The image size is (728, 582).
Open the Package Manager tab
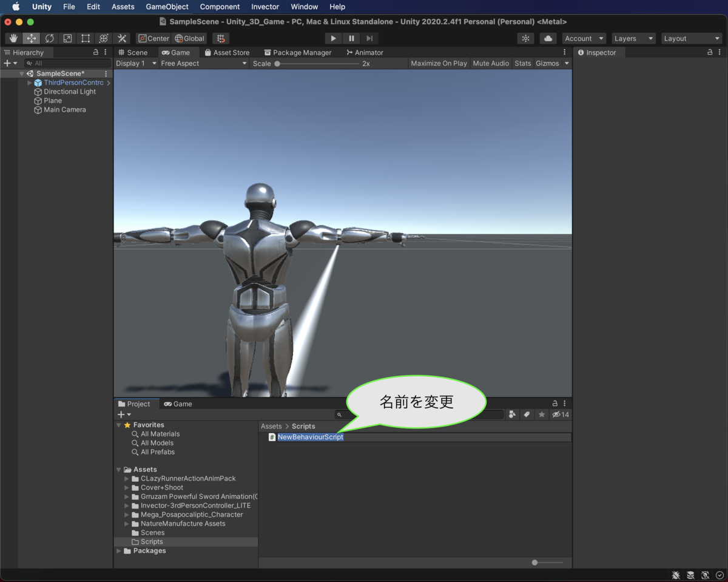click(298, 52)
